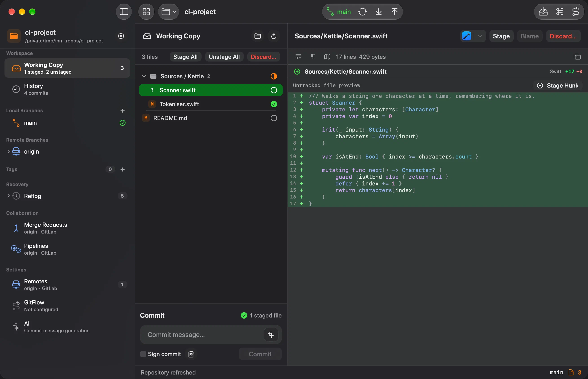Open Pipelines in the sidebar
The width and height of the screenshot is (588, 379).
tap(67, 249)
